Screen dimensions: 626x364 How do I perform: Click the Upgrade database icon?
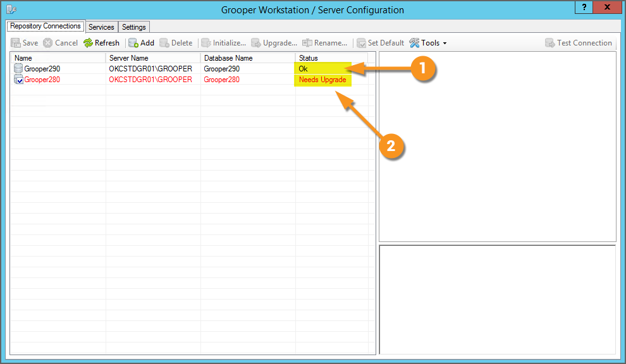256,43
